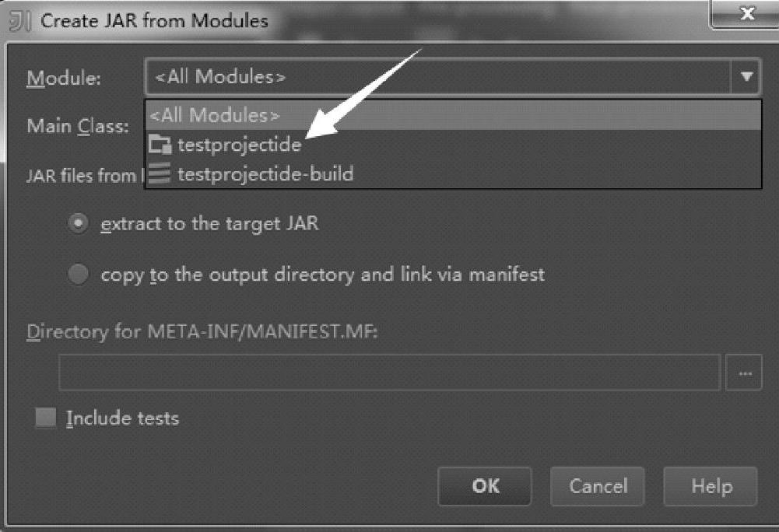Open the Module dropdown arrow
Image resolution: width=779 pixels, height=532 pixels.
coord(746,77)
